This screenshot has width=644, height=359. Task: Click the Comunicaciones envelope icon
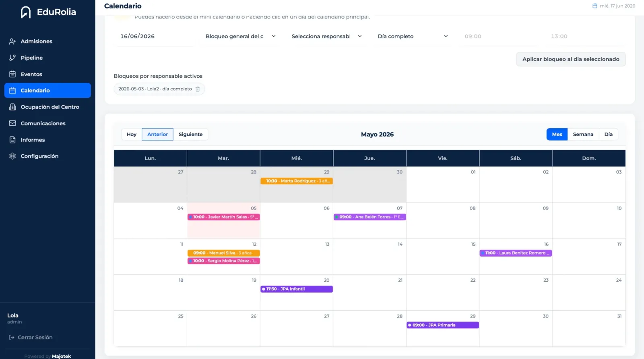(12, 123)
